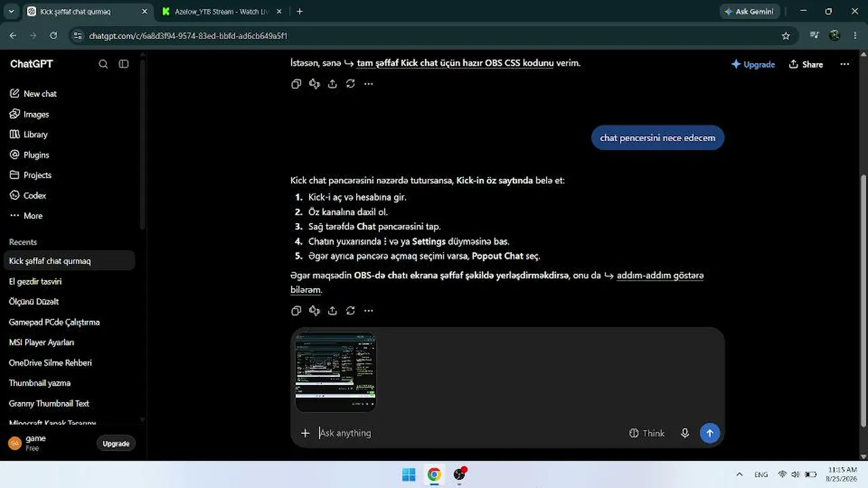Open the clock showing 11:15 AM
This screenshot has width=868, height=488.
(x=843, y=474)
